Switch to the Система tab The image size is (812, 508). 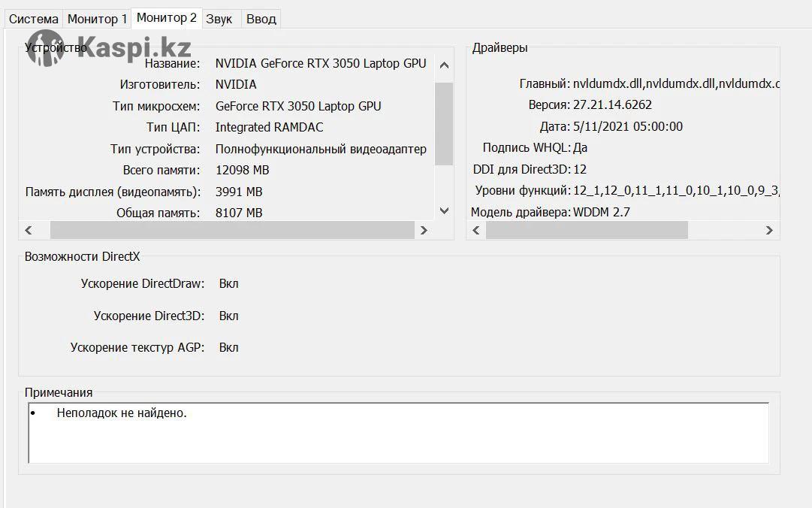tap(34, 19)
